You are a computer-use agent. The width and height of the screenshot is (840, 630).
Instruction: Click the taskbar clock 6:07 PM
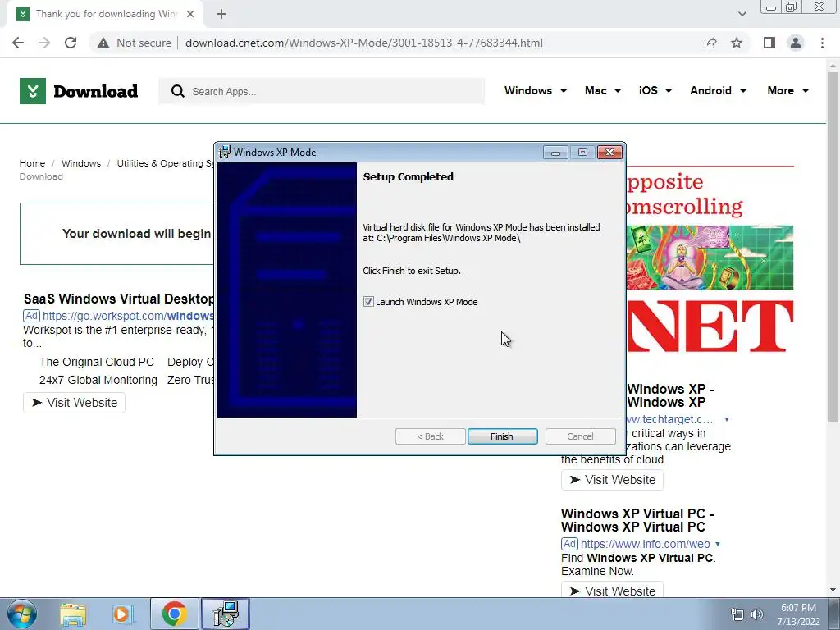click(x=798, y=608)
